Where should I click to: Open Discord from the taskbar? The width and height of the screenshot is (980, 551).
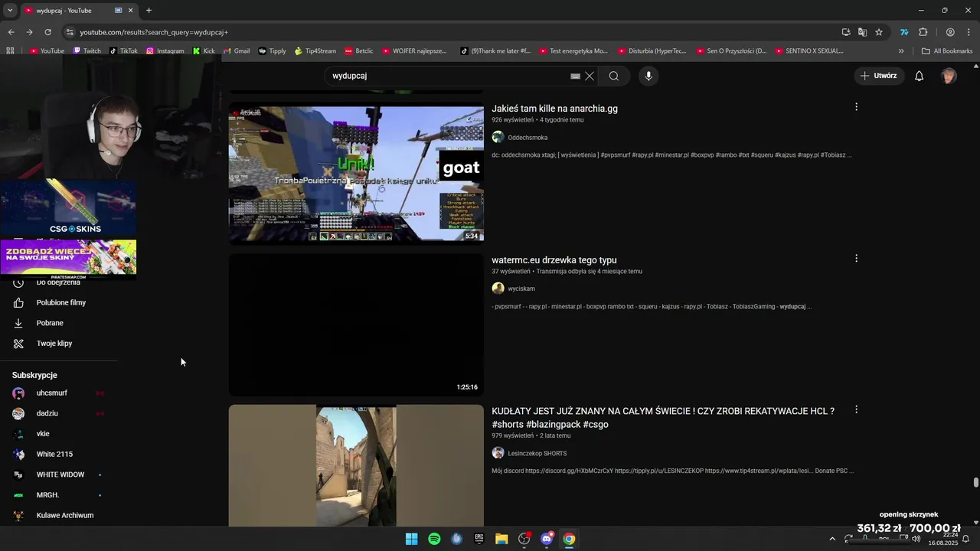click(x=547, y=539)
